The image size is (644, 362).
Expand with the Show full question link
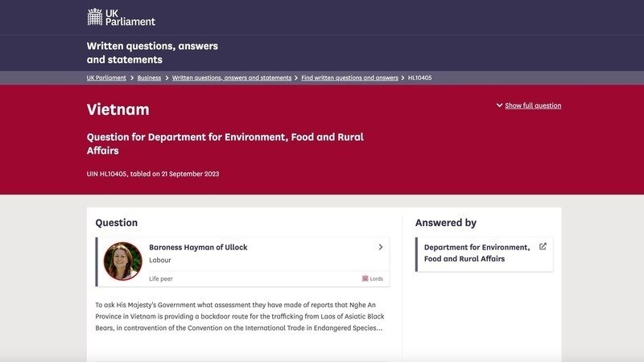(x=533, y=105)
